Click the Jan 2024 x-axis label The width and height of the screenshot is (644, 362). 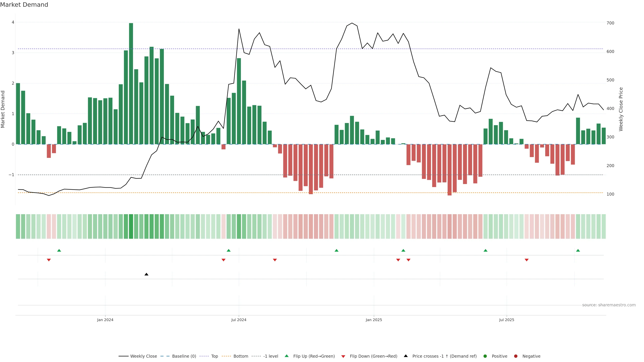[x=105, y=320]
